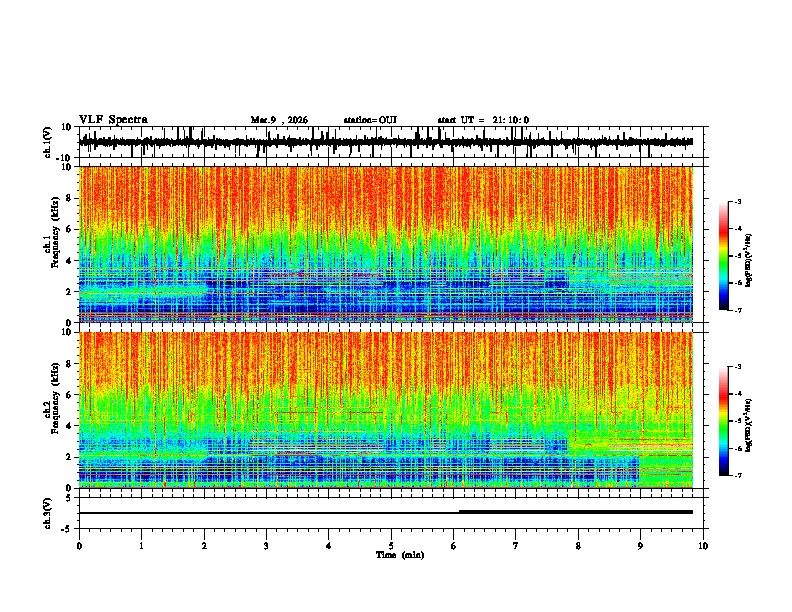Click the "VLF Spectra" plot title

tap(113, 120)
